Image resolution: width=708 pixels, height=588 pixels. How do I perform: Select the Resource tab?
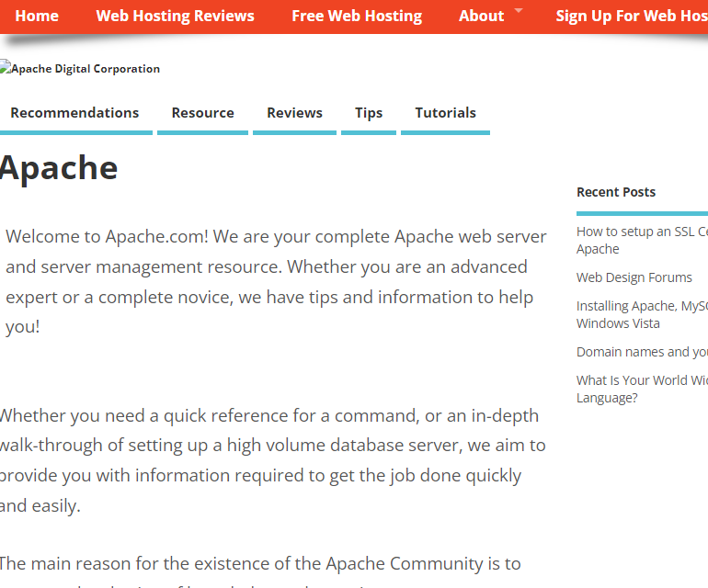[202, 113]
